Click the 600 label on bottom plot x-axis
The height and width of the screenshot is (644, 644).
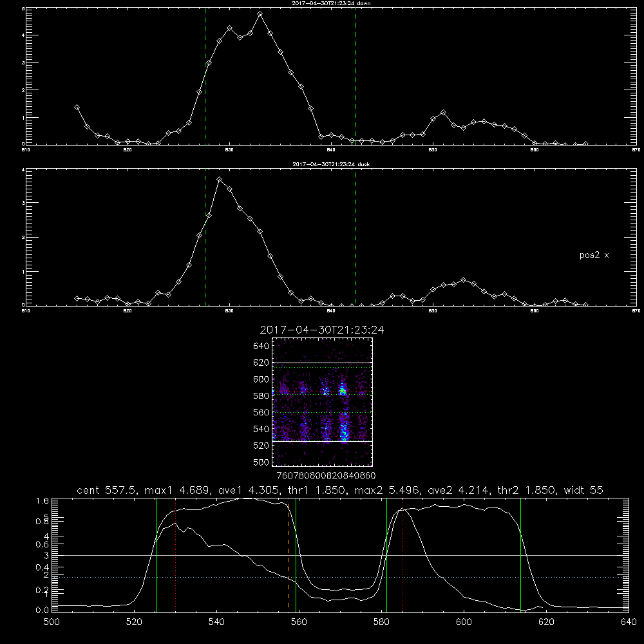tap(464, 622)
